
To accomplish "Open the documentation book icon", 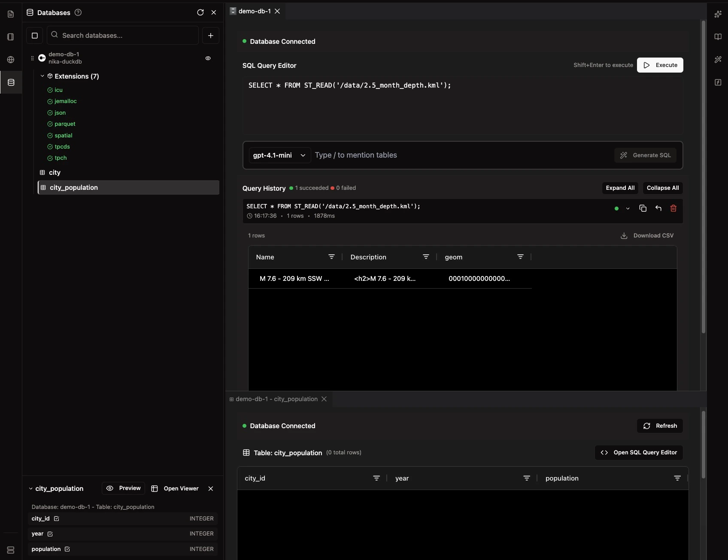I will [719, 37].
